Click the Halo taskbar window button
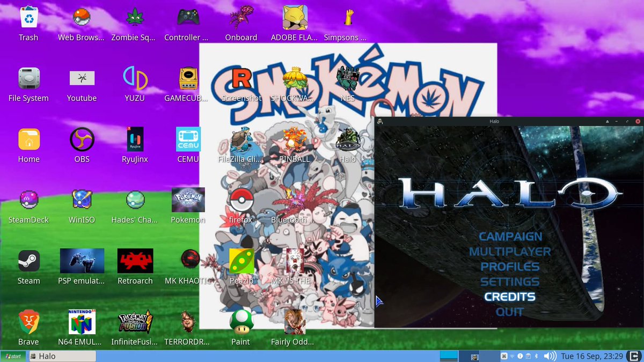Viewport: 644px width, 362px height. click(62, 356)
